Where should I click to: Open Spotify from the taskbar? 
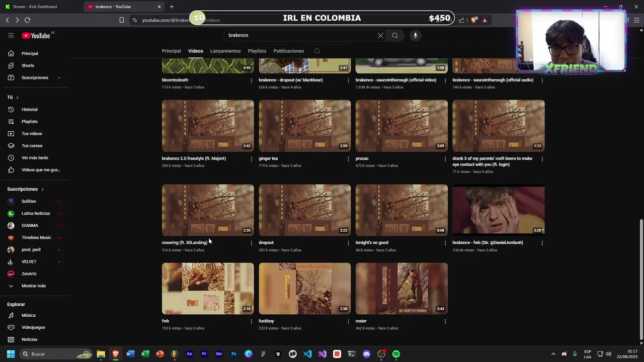coord(396,354)
